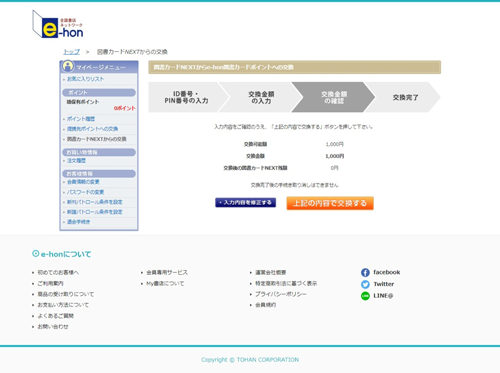Click the red 0ポイント value
The height and width of the screenshot is (373, 500).
125,108
